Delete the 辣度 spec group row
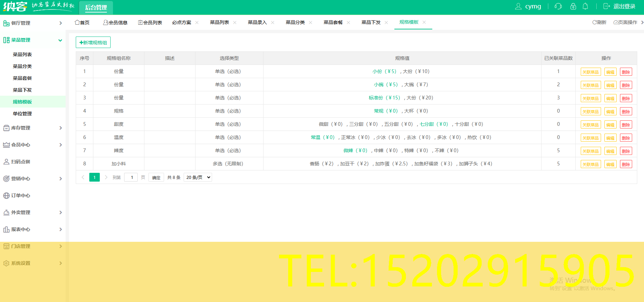Viewport: 644px width, 302px height. [x=626, y=151]
